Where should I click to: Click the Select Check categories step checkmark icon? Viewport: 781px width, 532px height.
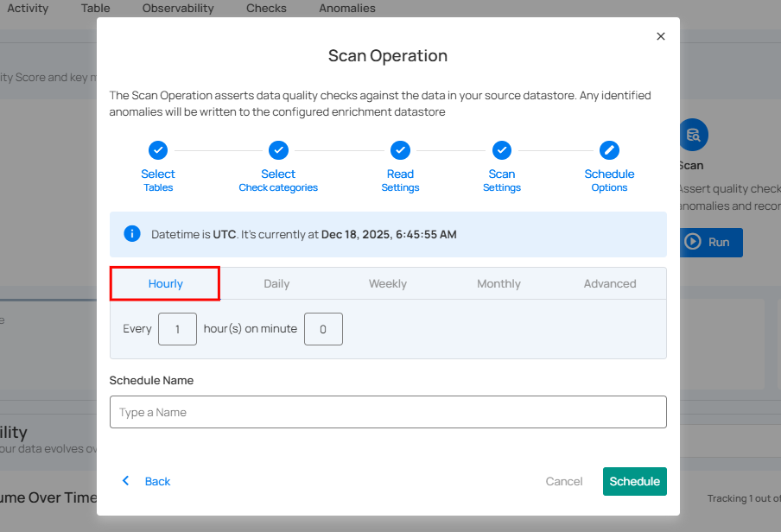tap(278, 150)
